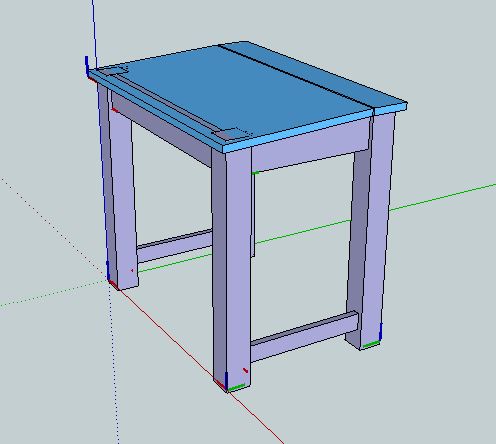Click the tall center front leg

[232, 267]
